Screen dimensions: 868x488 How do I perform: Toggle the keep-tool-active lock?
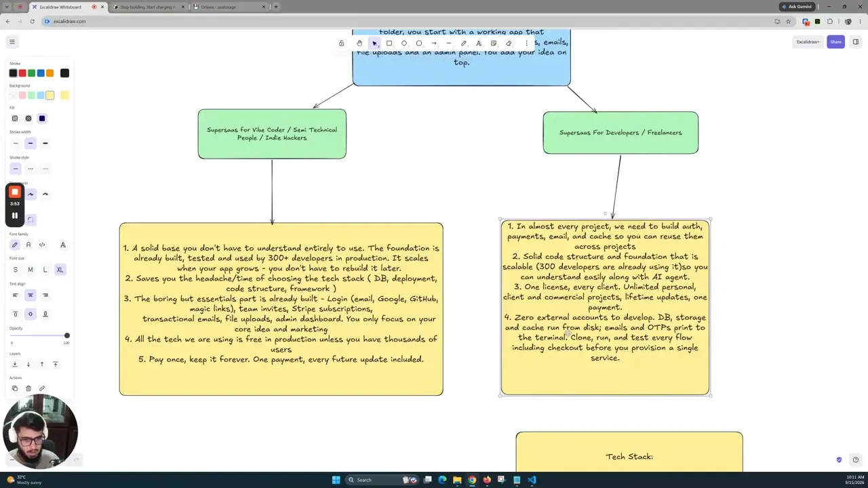tap(341, 43)
